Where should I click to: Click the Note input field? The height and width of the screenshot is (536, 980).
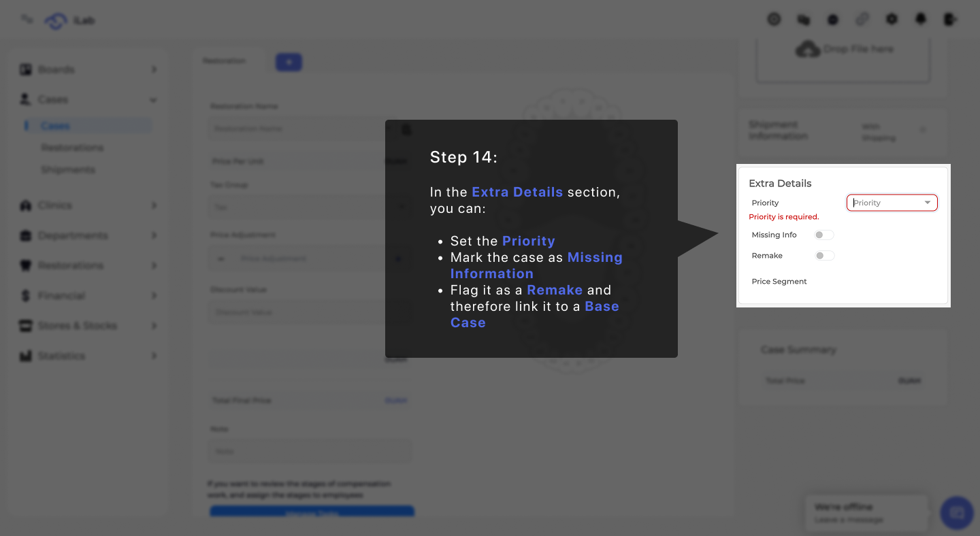[310, 451]
